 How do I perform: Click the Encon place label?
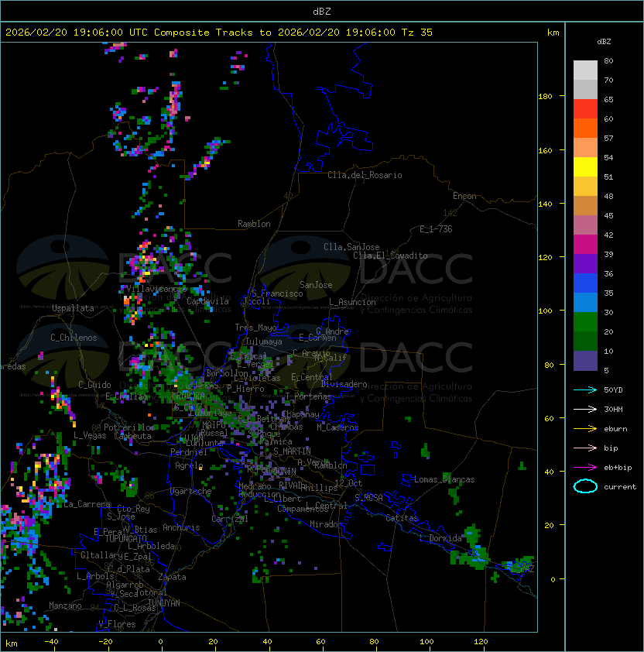click(464, 196)
